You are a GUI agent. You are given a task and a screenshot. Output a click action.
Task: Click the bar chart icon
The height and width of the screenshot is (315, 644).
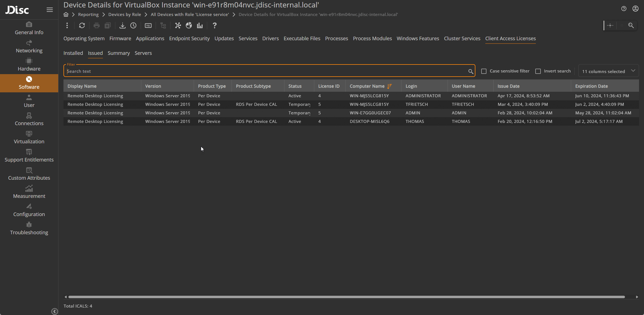click(200, 26)
